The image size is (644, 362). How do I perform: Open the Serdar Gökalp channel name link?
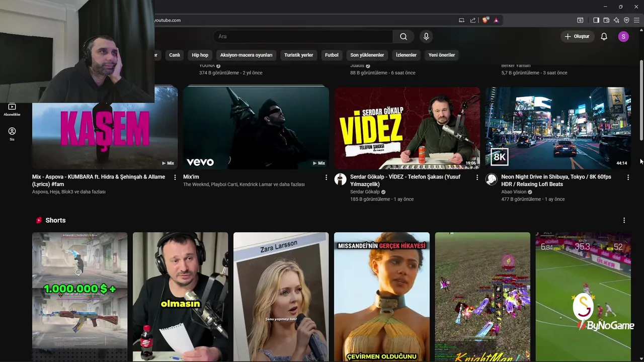click(365, 192)
